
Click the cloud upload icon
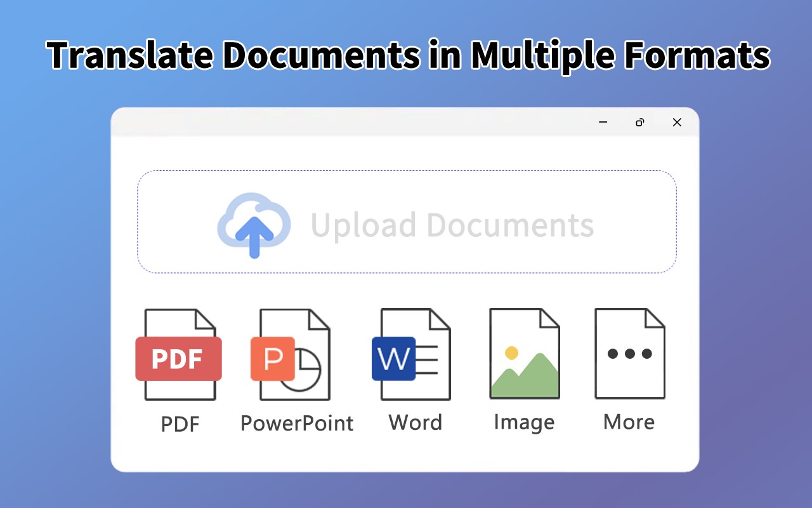point(254,225)
